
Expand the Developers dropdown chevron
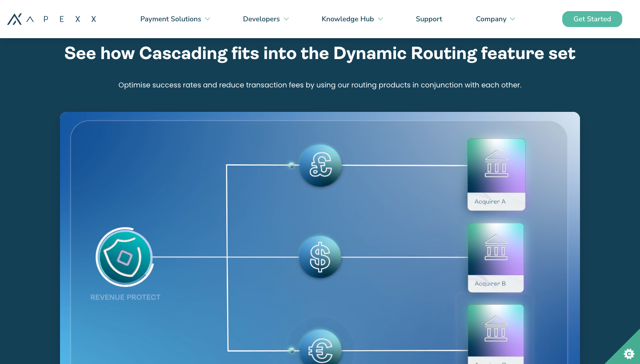point(286,19)
